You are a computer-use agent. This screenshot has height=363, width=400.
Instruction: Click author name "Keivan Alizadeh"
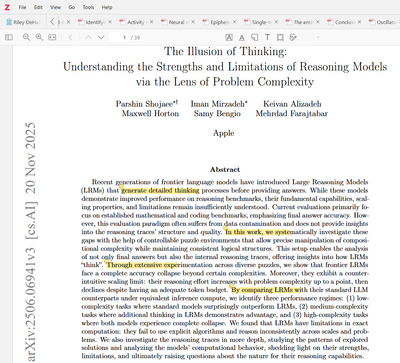(292, 104)
